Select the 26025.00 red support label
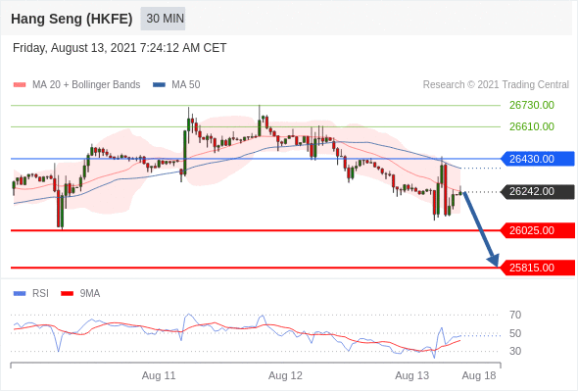Viewport: 578px width, 392px height. [x=538, y=230]
